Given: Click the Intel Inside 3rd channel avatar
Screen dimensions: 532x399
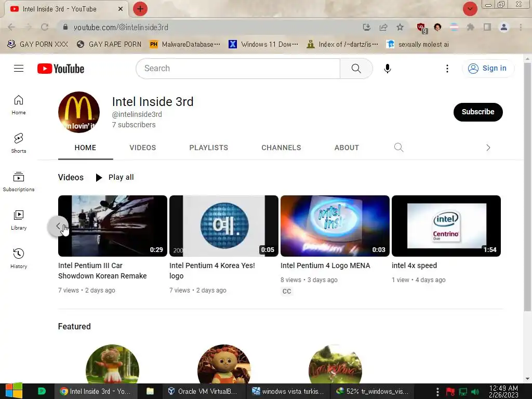Looking at the screenshot, I should point(79,112).
